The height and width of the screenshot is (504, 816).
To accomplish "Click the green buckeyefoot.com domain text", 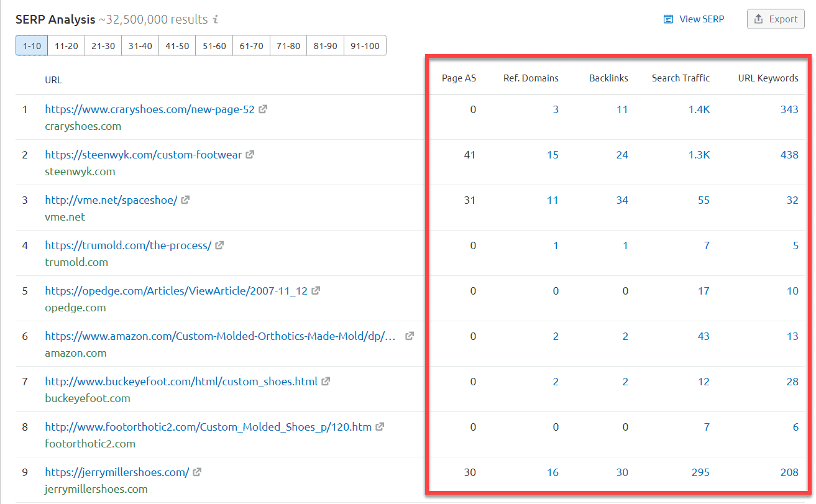I will point(87,398).
